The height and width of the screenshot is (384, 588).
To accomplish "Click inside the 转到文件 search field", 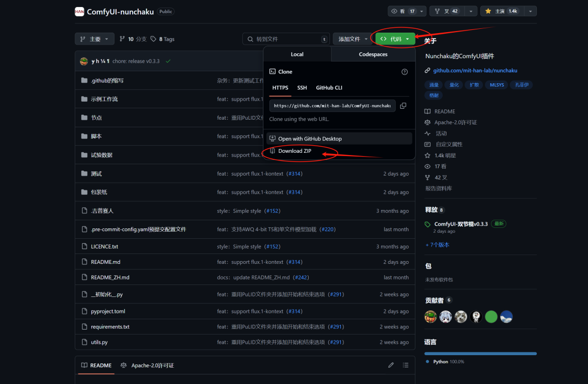I will click(x=286, y=39).
